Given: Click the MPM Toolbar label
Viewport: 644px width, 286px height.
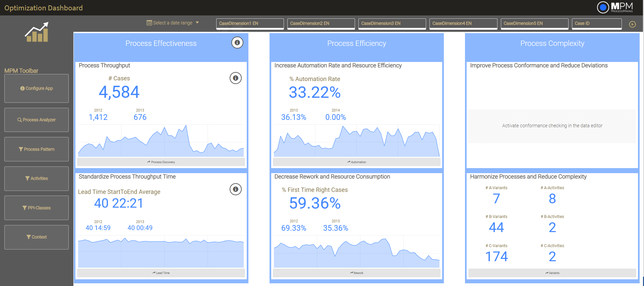Looking at the screenshot, I should pyautogui.click(x=21, y=71).
